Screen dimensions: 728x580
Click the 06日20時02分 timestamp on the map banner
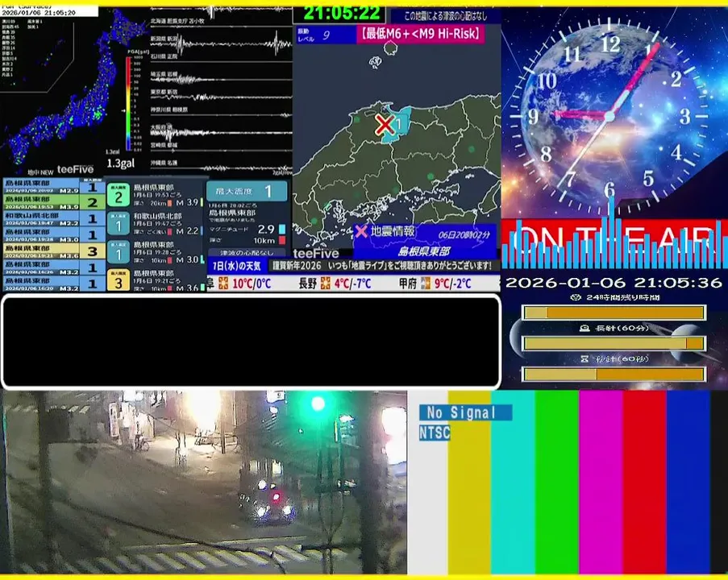[x=464, y=234]
